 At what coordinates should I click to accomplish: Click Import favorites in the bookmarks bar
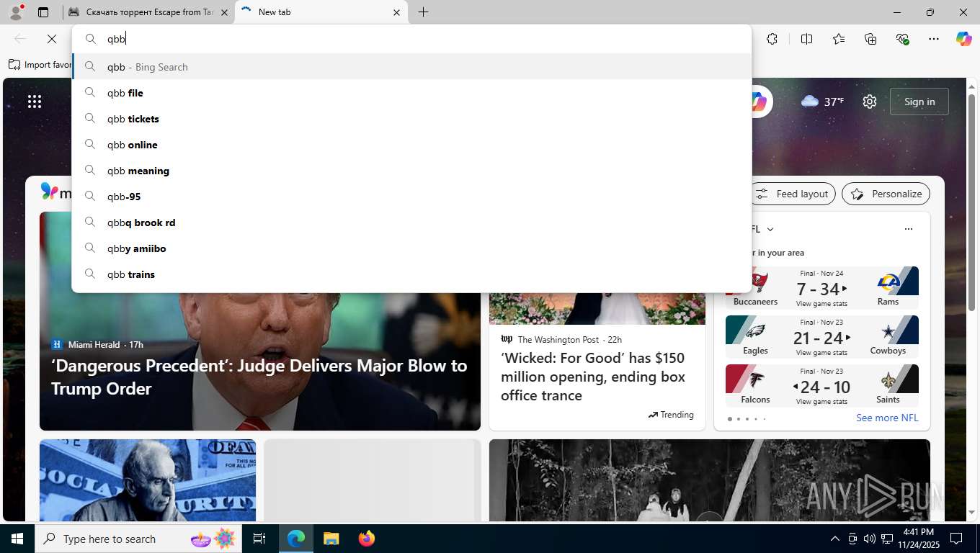(40, 65)
